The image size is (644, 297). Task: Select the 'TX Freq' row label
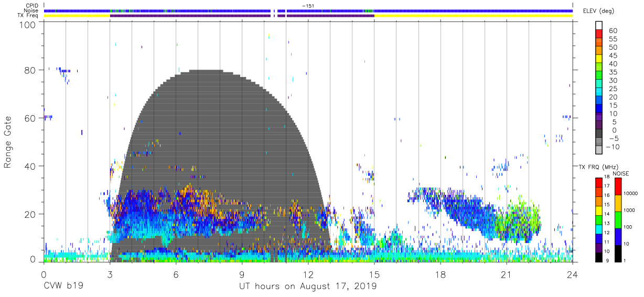coord(28,16)
